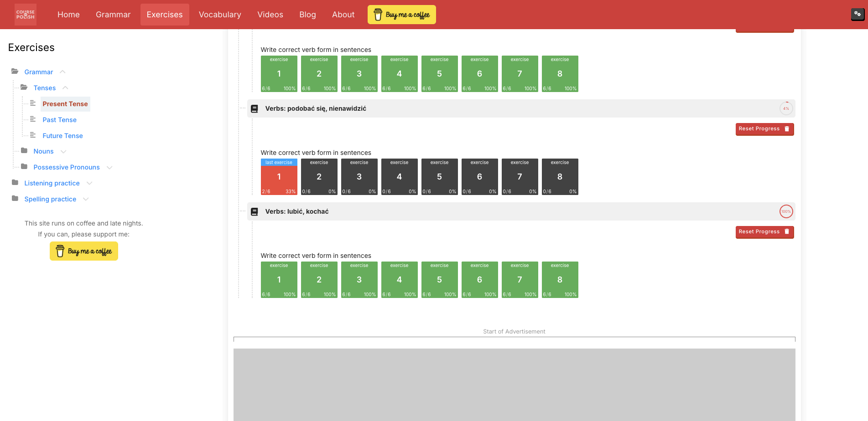
Task: Expand the Listening practice chevron
Action: pos(89,183)
